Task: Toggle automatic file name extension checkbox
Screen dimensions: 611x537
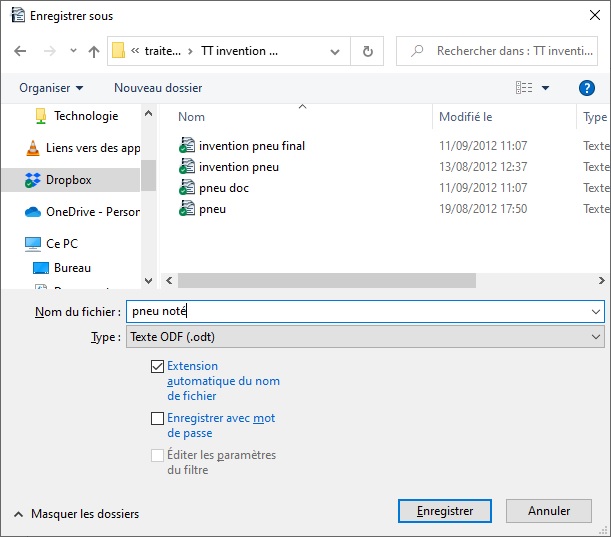Action: coord(157,367)
